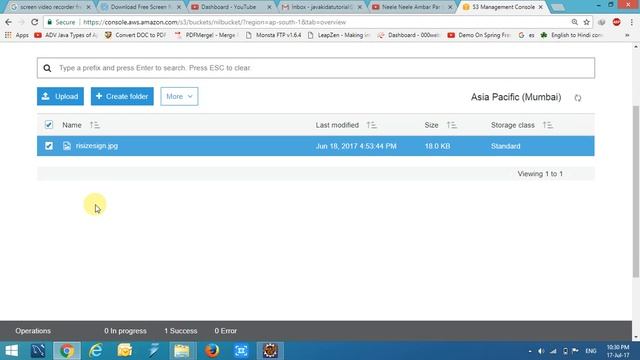Click the Storage class column header

513,125
